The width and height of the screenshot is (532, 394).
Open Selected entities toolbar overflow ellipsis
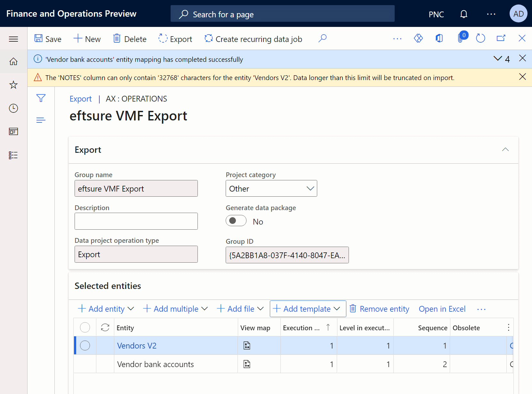481,309
